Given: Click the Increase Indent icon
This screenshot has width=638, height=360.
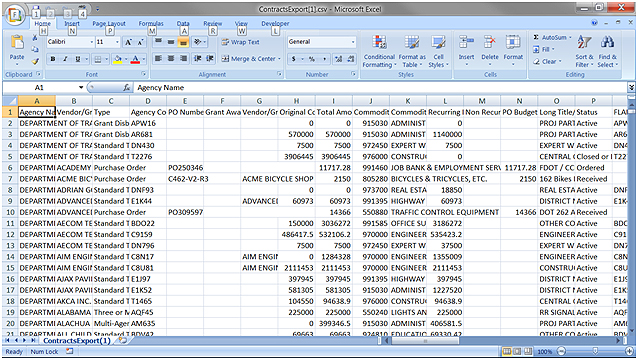Looking at the screenshot, I should click(x=210, y=59).
